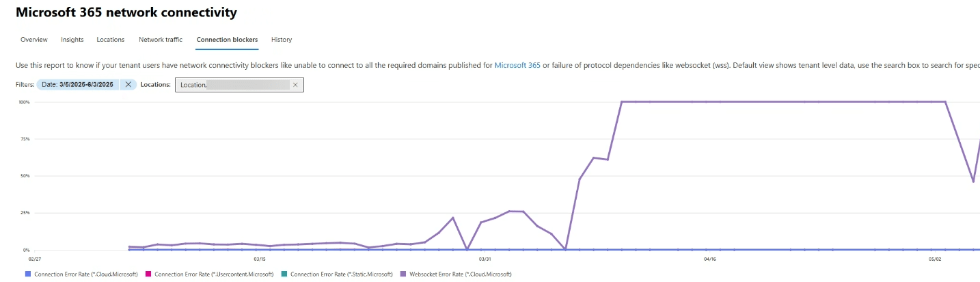Screen dimensions: 980x282
Task: Select the Connection blockers tab
Action: pos(227,40)
